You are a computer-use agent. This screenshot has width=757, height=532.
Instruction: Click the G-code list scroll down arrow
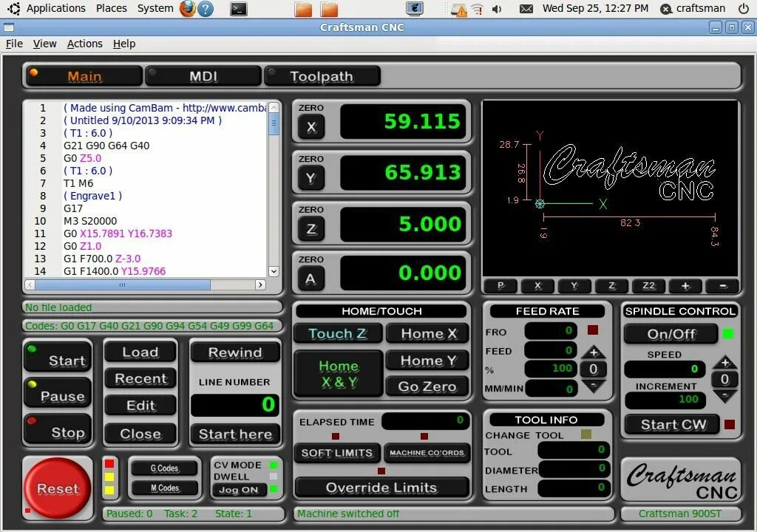pyautogui.click(x=274, y=271)
